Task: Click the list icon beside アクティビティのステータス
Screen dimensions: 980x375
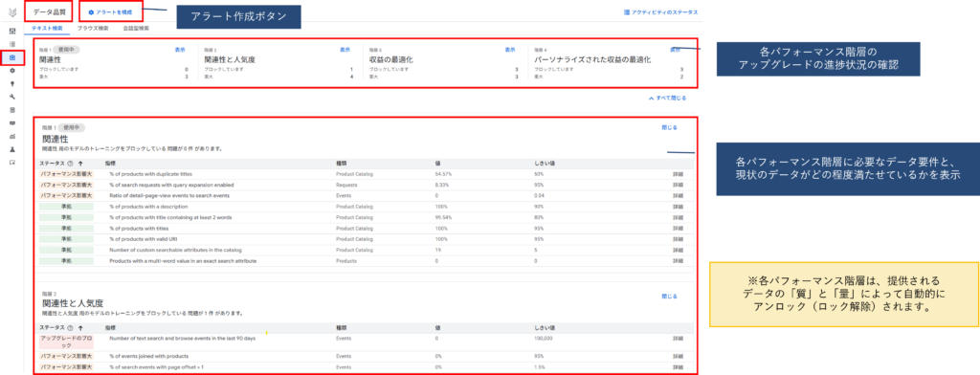Action: [627, 11]
